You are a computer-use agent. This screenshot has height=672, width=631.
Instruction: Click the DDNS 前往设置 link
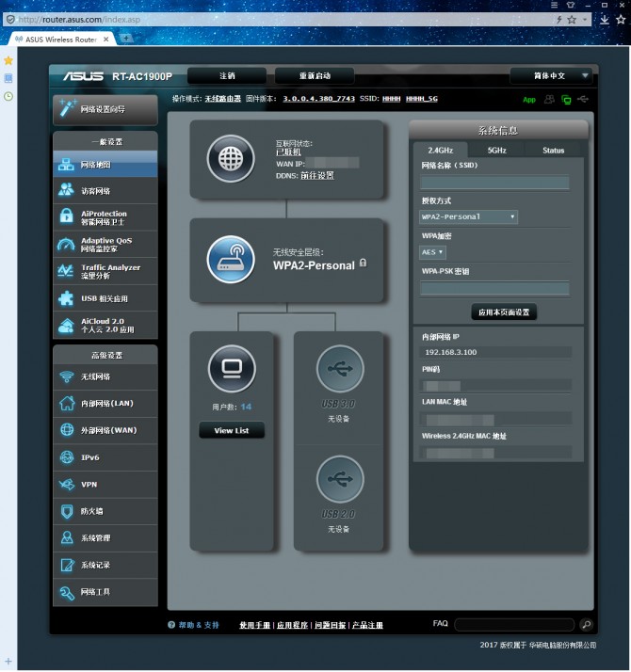coord(317,175)
